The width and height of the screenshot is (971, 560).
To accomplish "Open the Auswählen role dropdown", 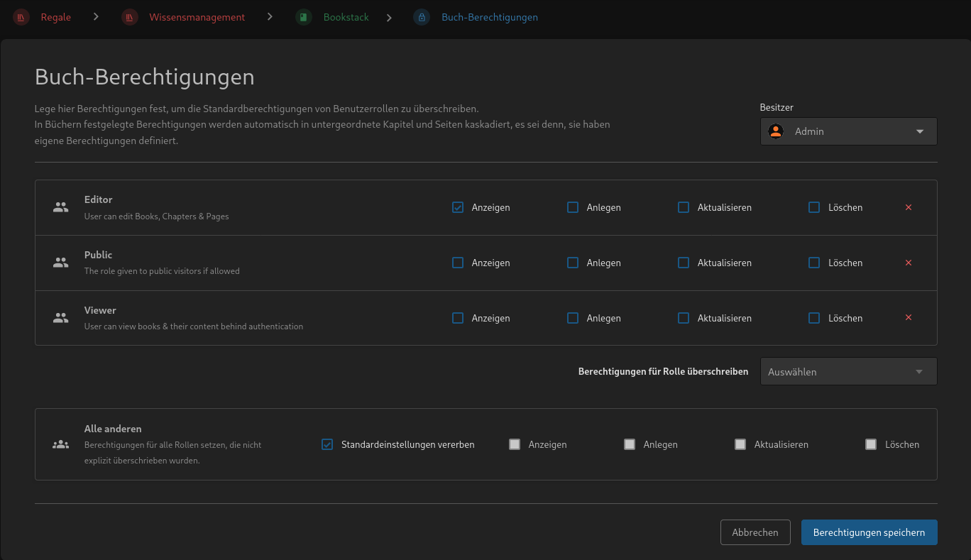I will coord(849,371).
